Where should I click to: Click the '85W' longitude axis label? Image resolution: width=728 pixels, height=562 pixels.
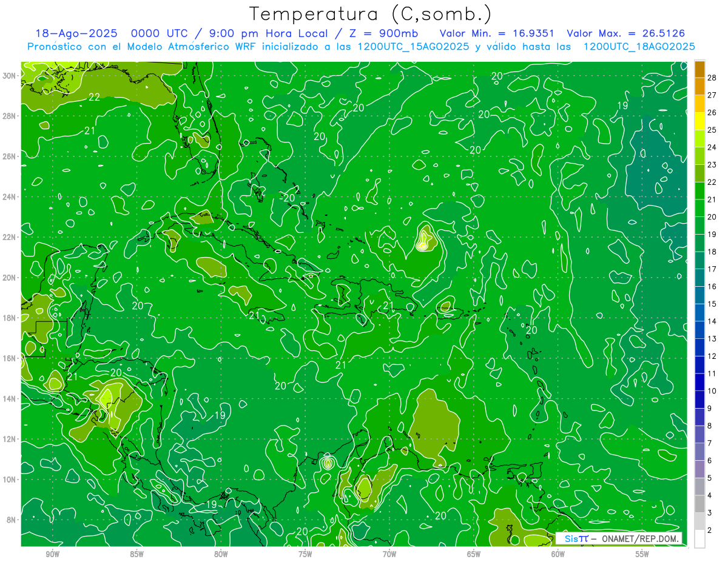[x=137, y=554]
